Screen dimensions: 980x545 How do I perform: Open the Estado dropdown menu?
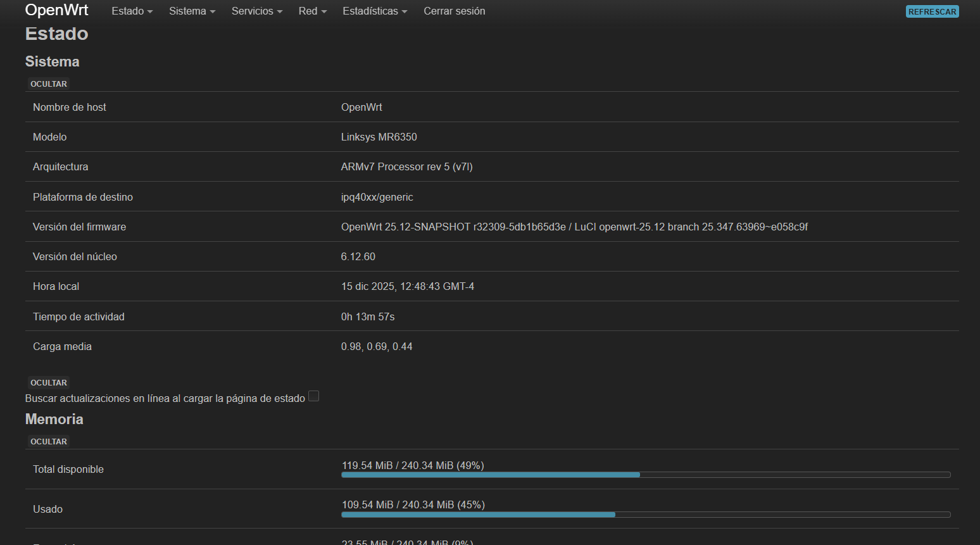pos(132,11)
